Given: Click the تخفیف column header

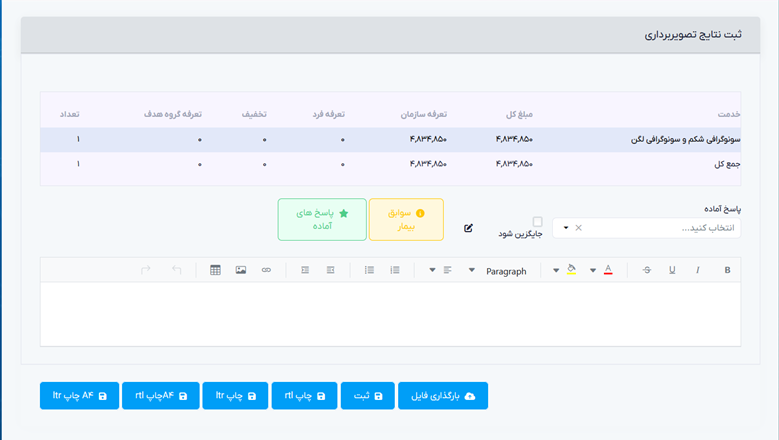Looking at the screenshot, I should click(254, 114).
